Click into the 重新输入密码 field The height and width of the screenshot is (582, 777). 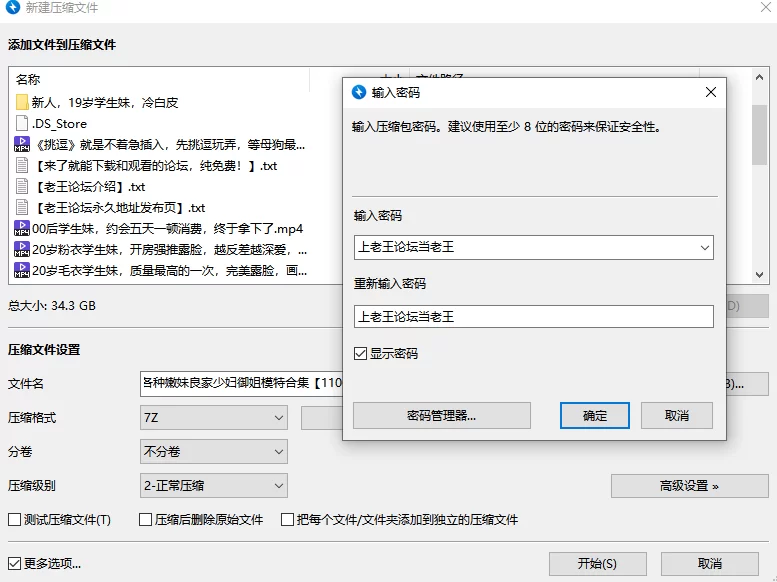[x=533, y=317]
